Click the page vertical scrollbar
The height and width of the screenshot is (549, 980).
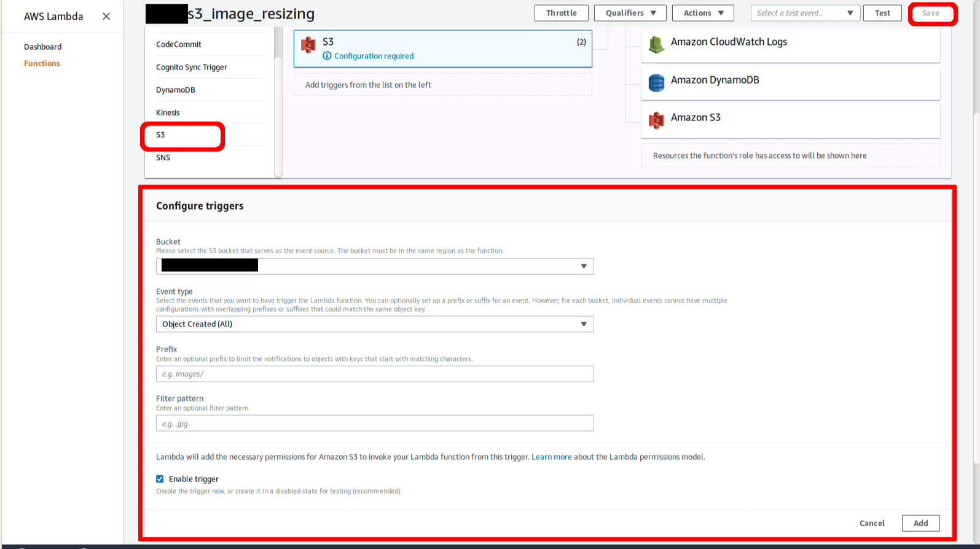click(976, 288)
